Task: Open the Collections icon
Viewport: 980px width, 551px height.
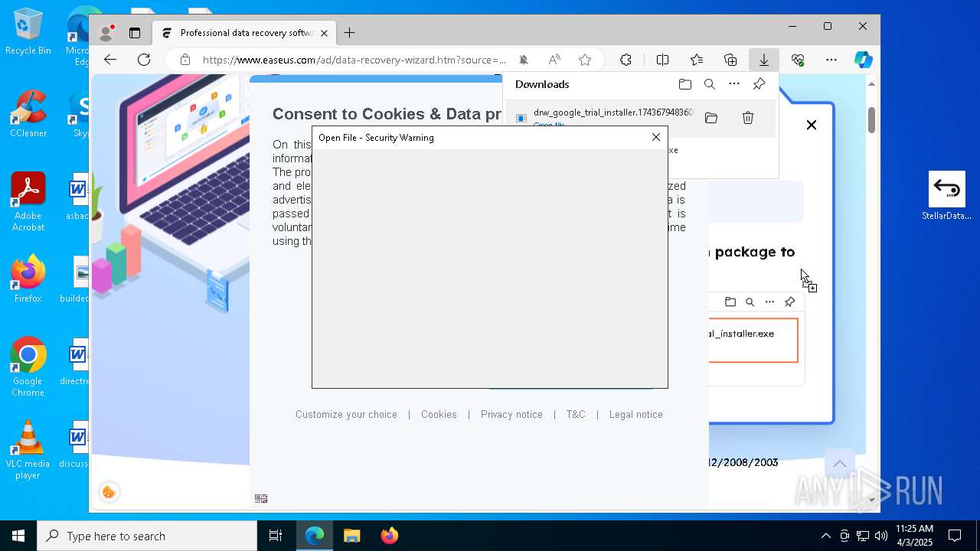Action: (730, 60)
